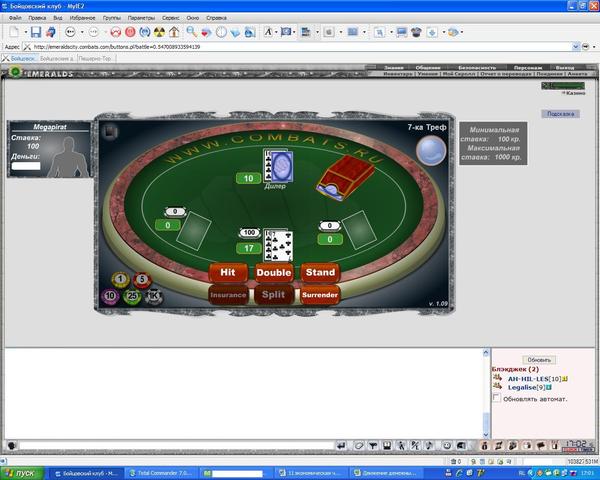Open player AH-HIL-LES in Блэкджек list
Screen dimensions: 600x480
coord(528,379)
